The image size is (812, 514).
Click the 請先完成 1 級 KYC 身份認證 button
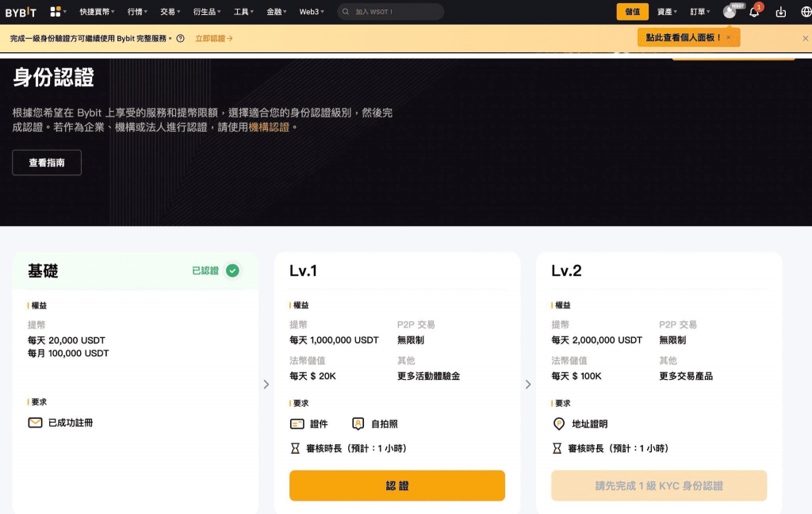click(x=659, y=485)
